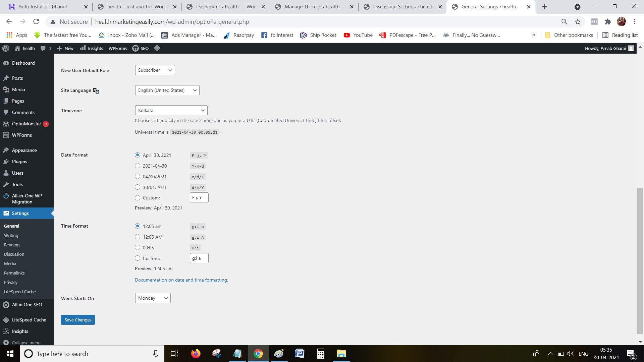
Task: Expand the Week Starts On dropdown
Action: (153, 298)
